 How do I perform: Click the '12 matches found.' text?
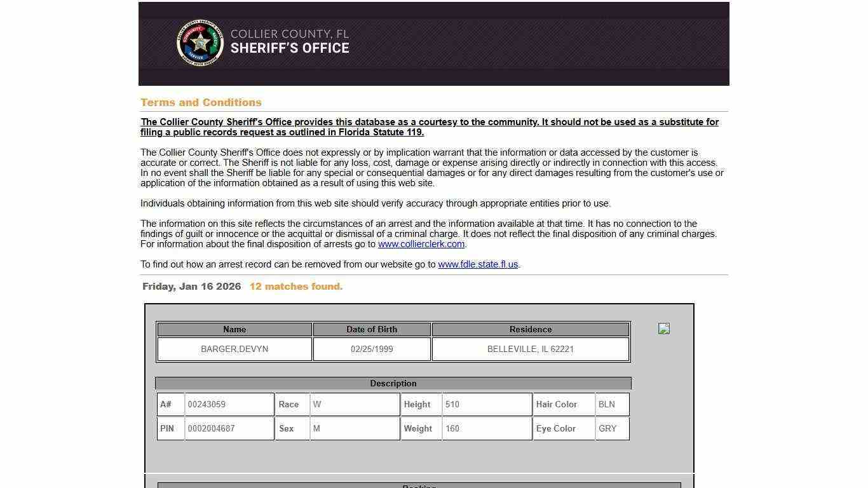click(296, 287)
